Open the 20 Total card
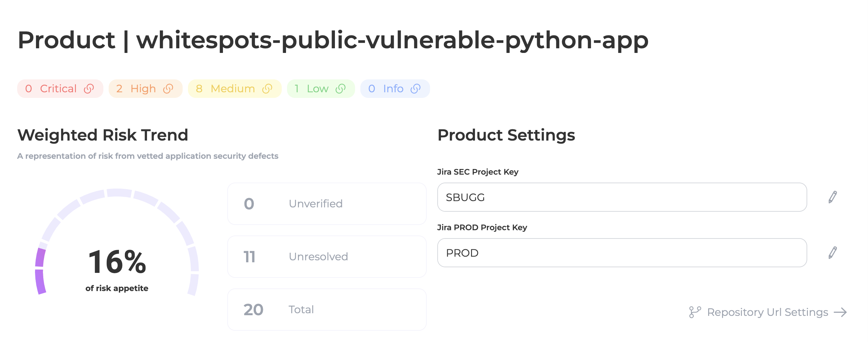 pos(327,310)
